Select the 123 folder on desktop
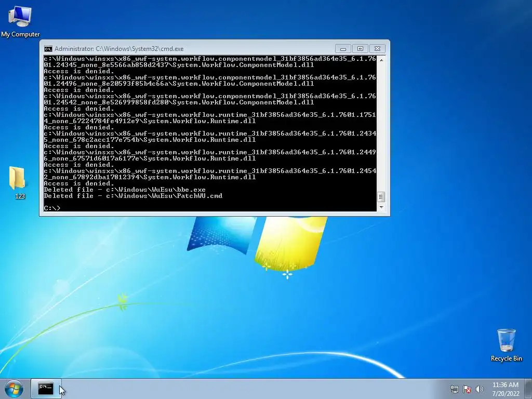532x399 pixels. 18,182
